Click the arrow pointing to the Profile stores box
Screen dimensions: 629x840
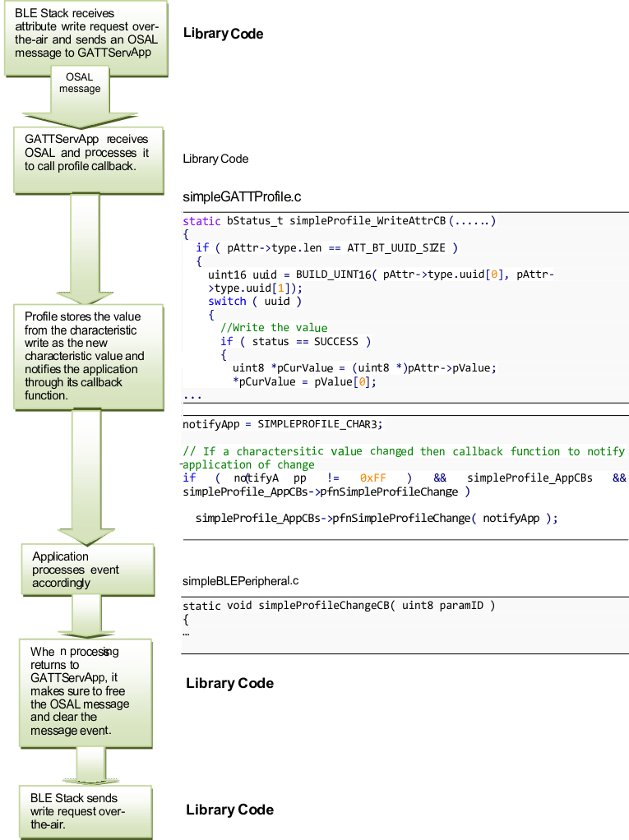coord(90,247)
